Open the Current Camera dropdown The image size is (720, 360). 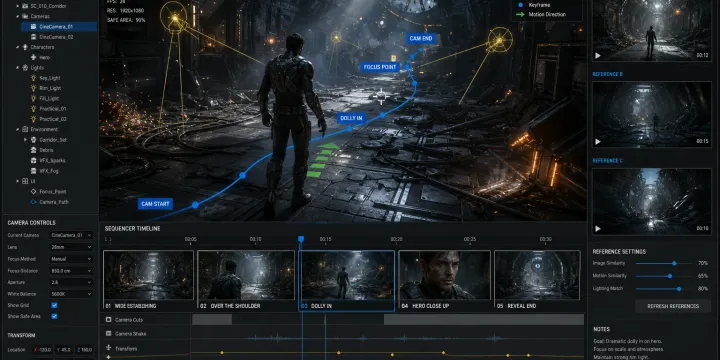tap(71, 235)
